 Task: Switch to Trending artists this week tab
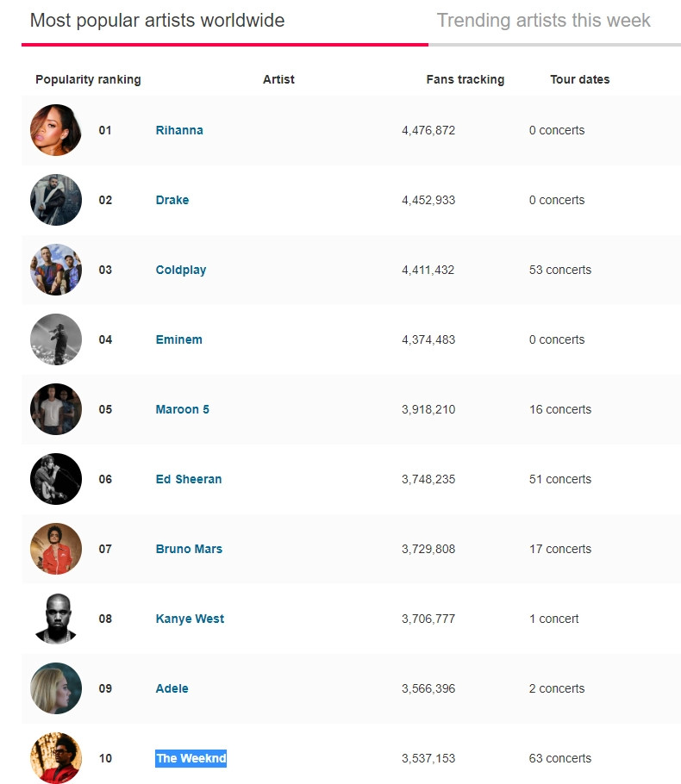click(x=543, y=21)
